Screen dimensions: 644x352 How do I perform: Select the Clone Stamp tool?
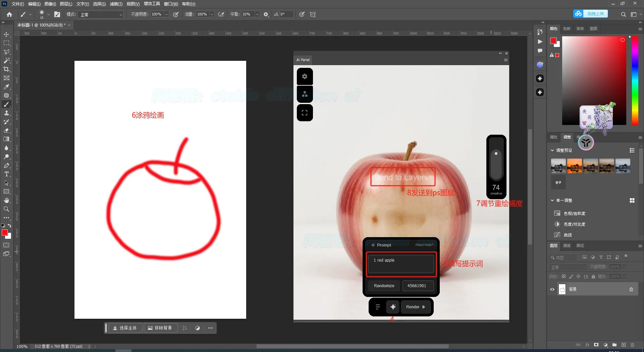coord(6,113)
